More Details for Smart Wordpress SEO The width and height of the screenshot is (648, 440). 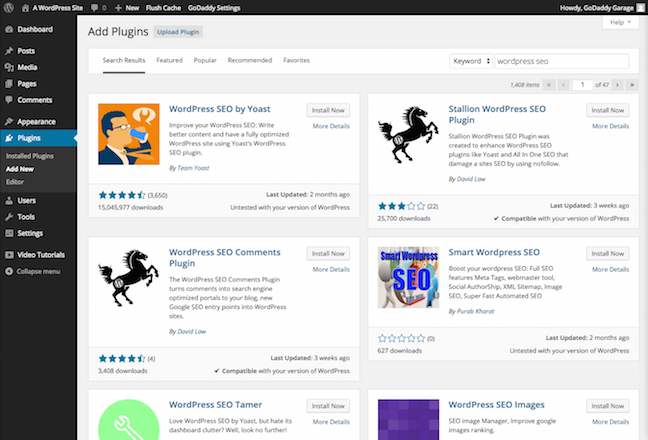(x=610, y=269)
